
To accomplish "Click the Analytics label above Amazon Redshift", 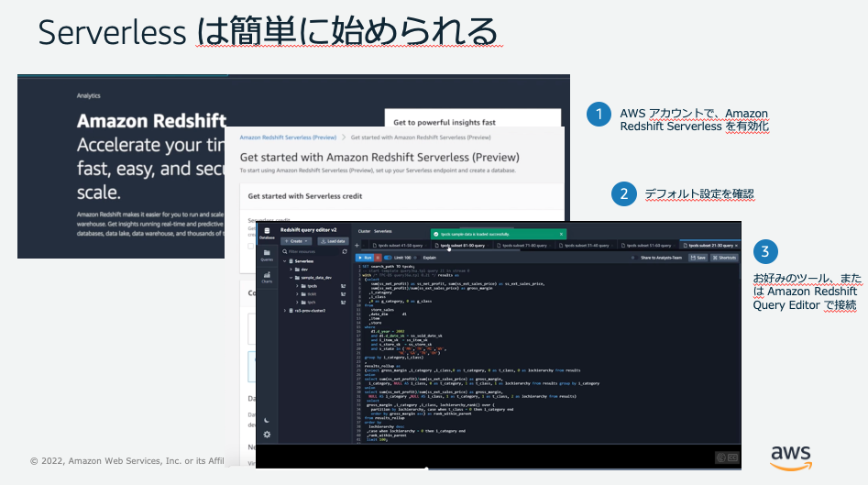I will pyautogui.click(x=89, y=95).
